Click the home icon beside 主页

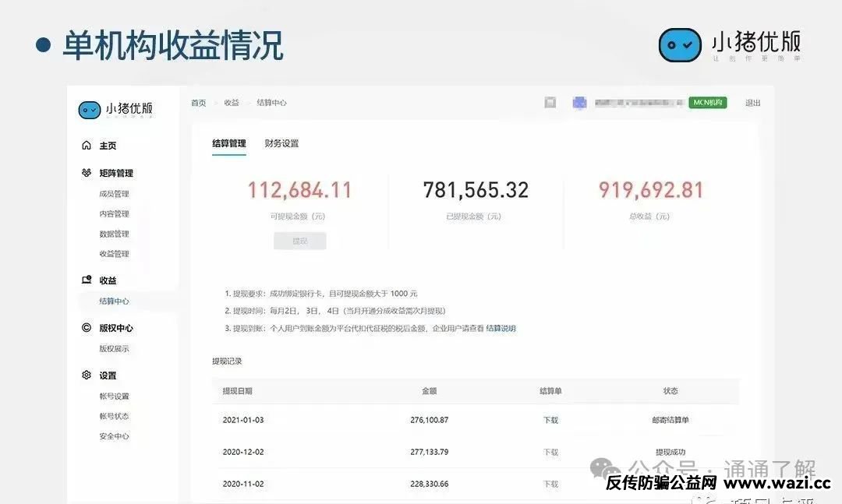coord(87,146)
